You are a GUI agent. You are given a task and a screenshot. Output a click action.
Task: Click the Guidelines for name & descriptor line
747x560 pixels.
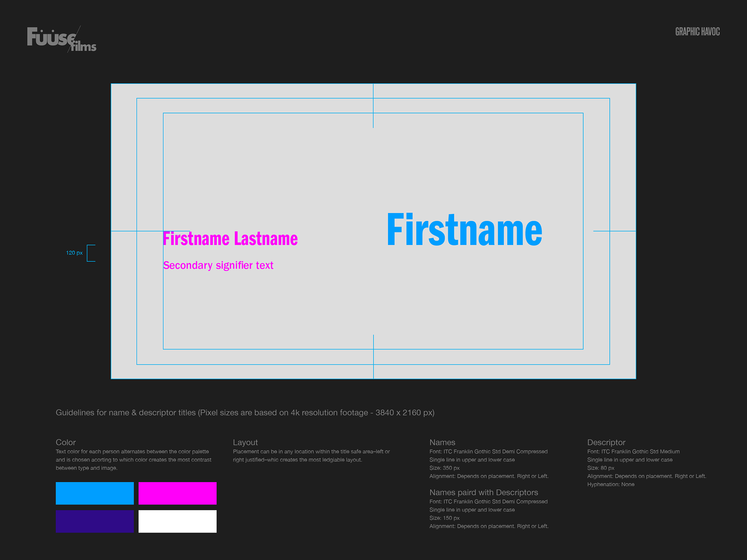pos(245,413)
